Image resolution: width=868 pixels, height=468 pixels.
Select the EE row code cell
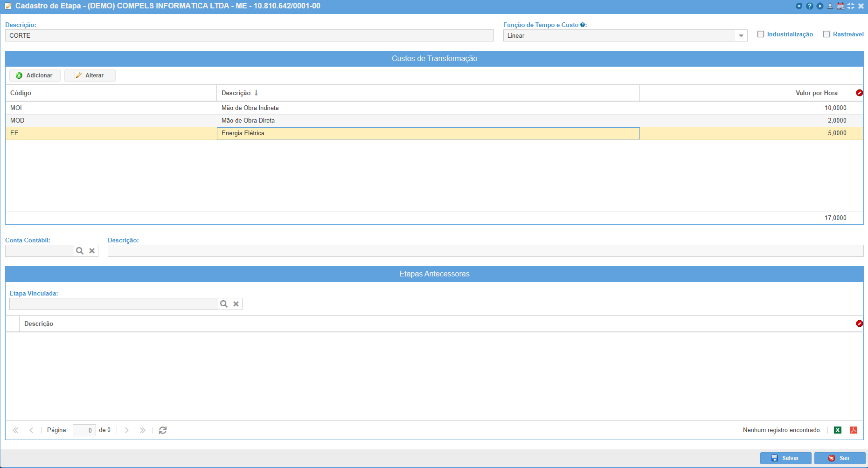111,133
